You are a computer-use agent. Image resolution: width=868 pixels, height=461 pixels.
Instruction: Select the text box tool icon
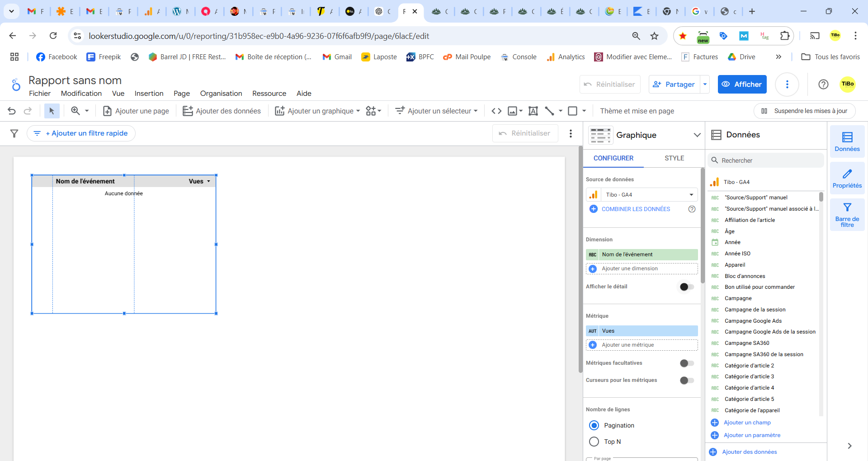click(533, 111)
